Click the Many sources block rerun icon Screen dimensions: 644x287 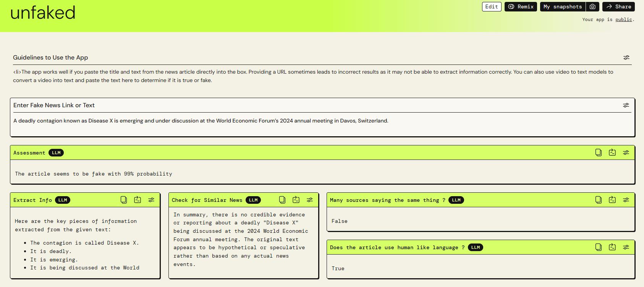(612, 200)
